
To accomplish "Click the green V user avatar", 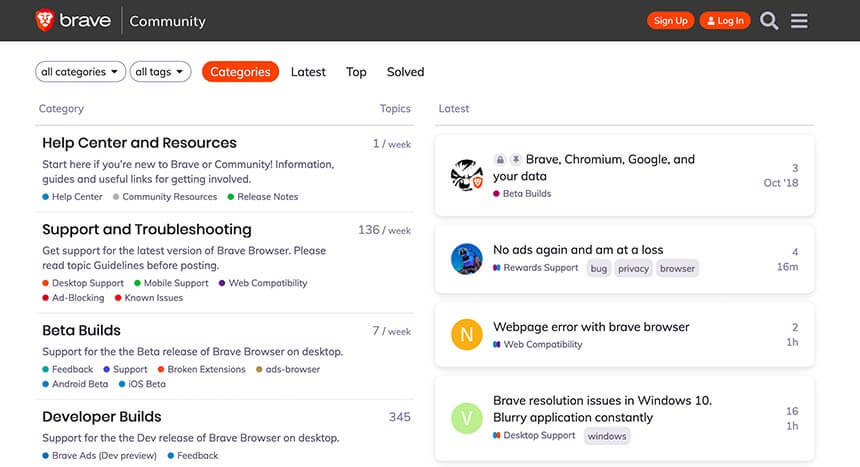I will (467, 418).
